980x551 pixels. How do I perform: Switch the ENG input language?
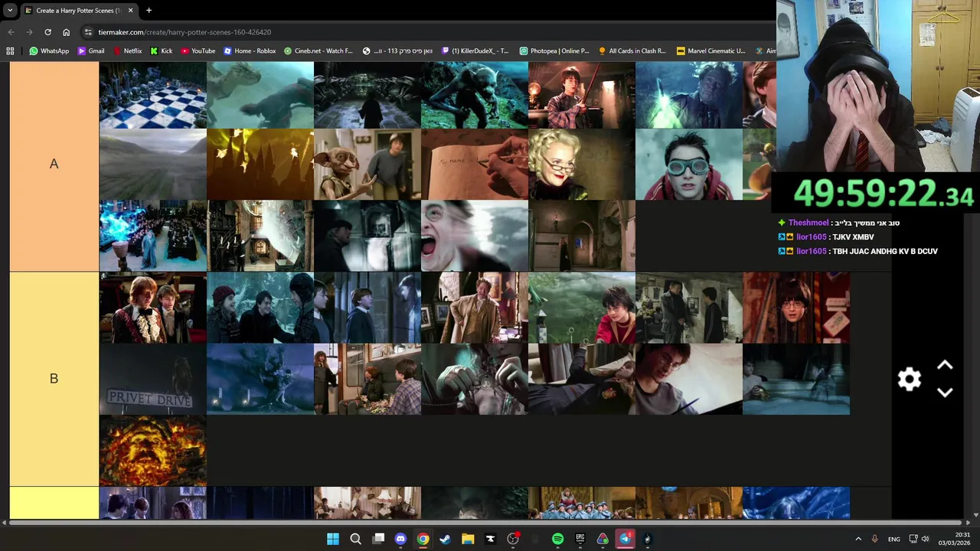893,539
